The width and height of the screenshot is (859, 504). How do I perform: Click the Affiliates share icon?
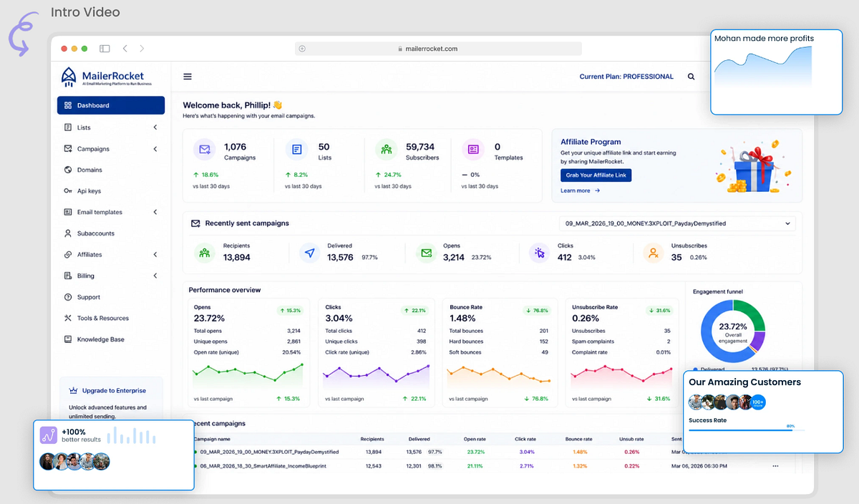[67, 254]
